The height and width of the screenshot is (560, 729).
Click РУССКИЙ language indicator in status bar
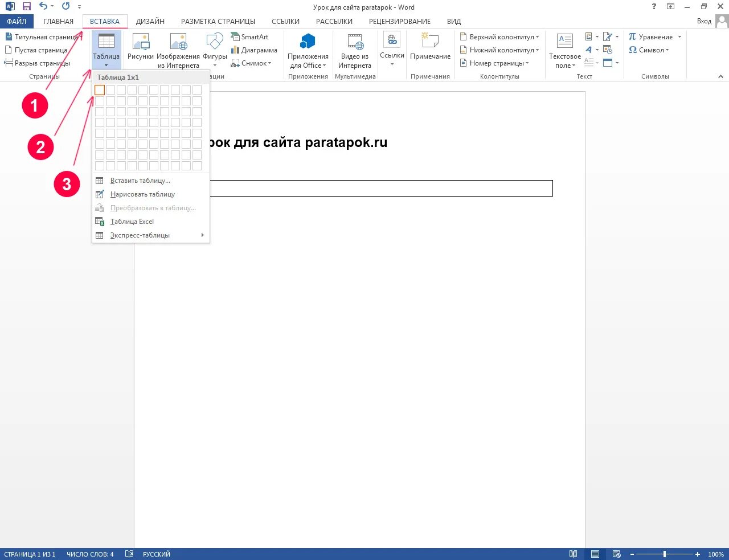pos(156,554)
